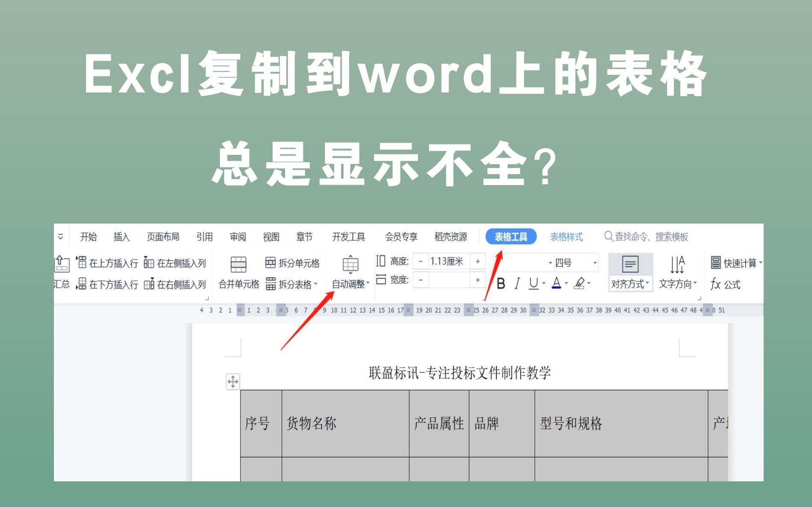This screenshot has width=812, height=507.
Task: Click the title 联盈标讯-专注投标文件制作教学
Action: click(459, 373)
